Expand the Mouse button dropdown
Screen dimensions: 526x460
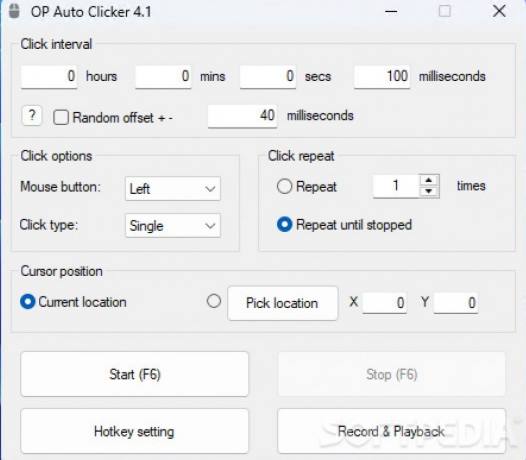173,189
